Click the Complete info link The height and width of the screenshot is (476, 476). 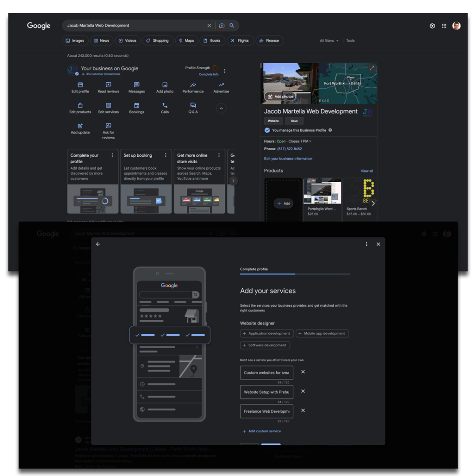pos(209,74)
